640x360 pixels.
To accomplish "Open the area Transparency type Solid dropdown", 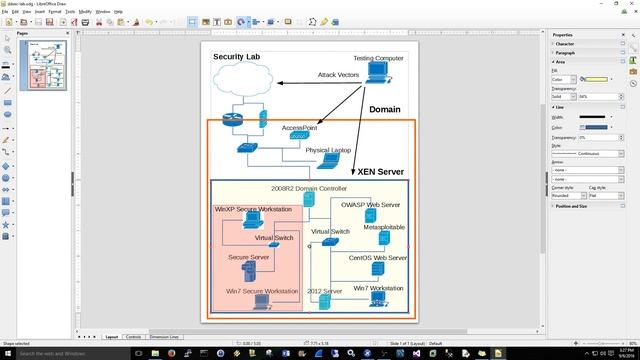I will (x=564, y=97).
